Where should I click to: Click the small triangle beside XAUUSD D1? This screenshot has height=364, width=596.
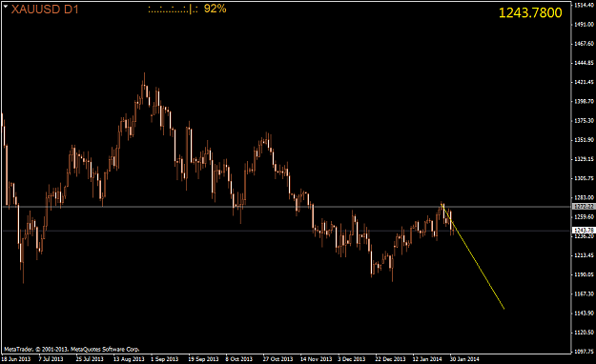click(x=6, y=6)
